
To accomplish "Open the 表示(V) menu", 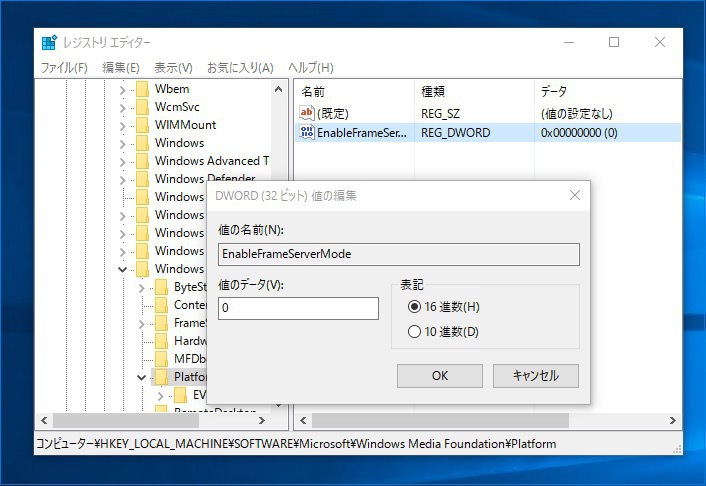I will pos(173,68).
